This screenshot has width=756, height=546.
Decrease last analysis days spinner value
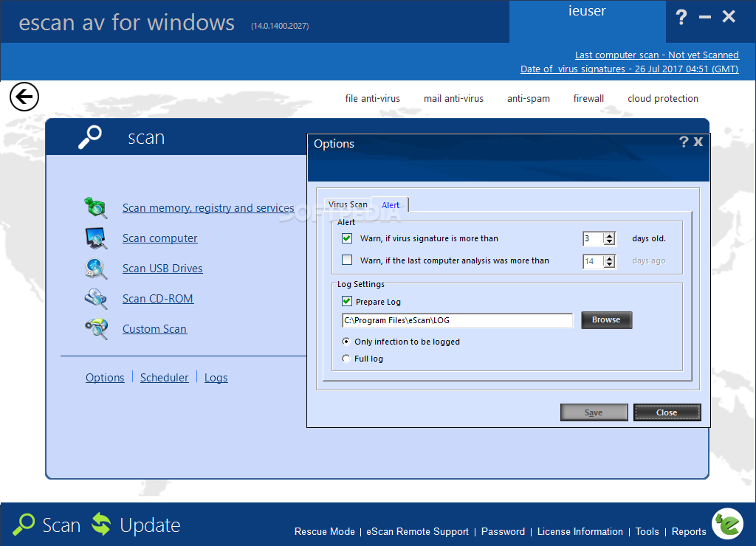[609, 264]
